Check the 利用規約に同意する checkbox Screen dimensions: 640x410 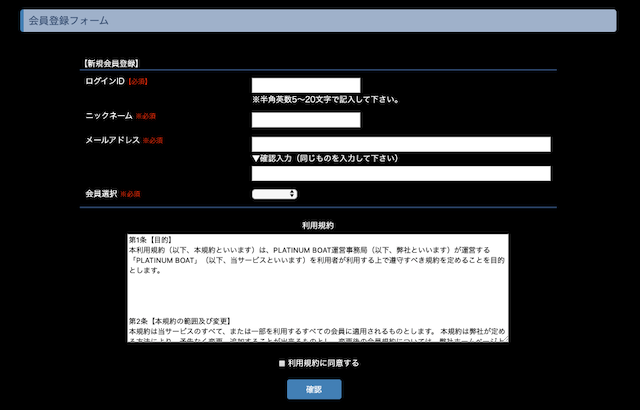point(282,363)
